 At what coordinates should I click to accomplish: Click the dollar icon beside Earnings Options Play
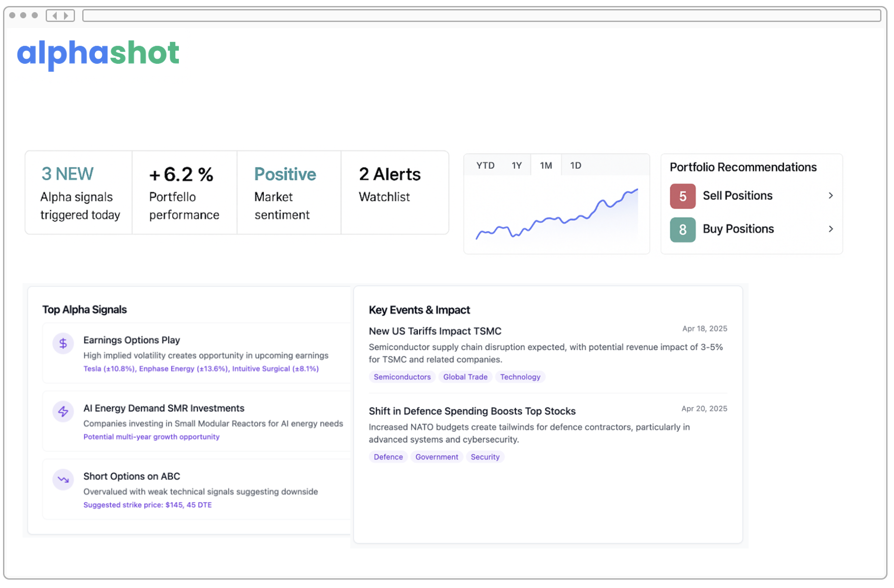pos(63,343)
